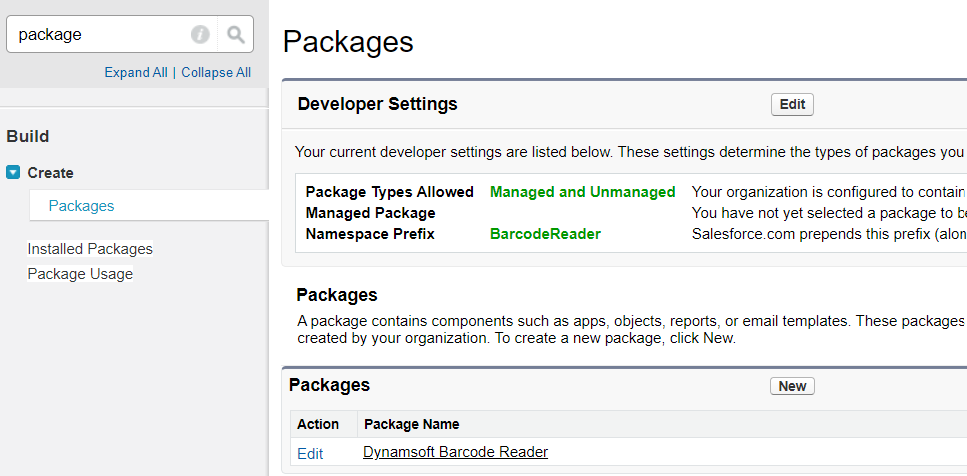This screenshot has width=967, height=476.
Task: Click the magnifier search icon
Action: (x=235, y=35)
